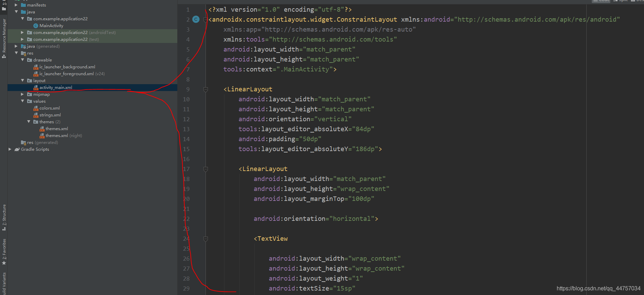Screen dimensions: 644x295
Task: Expand the manifests folder
Action: coord(16,5)
